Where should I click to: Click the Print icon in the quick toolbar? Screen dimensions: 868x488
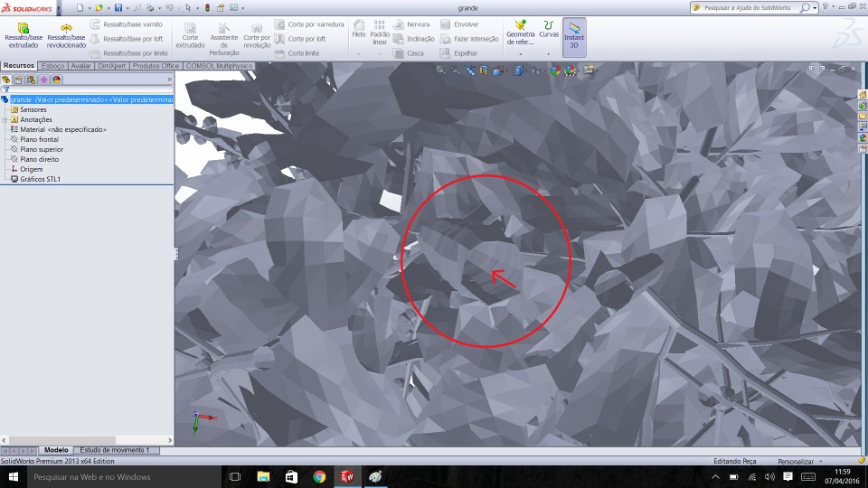(150, 8)
